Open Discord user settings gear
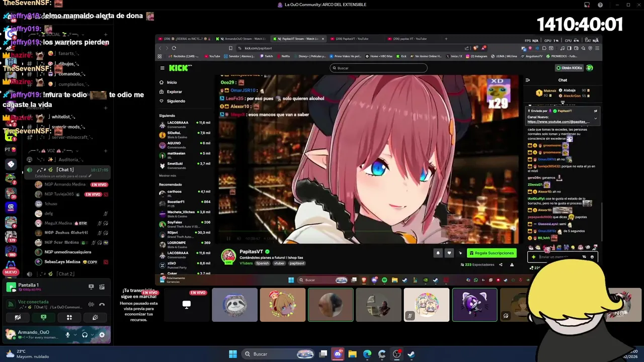This screenshot has width=644, height=362. point(102,334)
